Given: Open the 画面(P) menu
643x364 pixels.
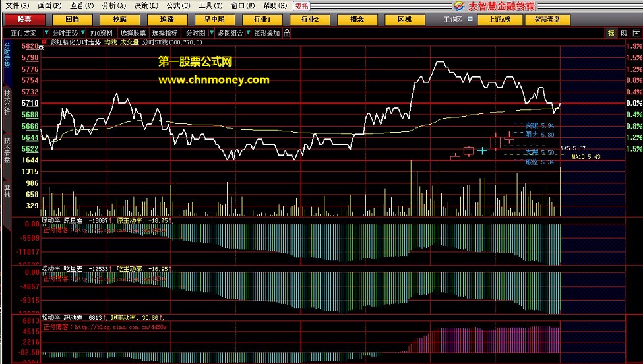Looking at the screenshot, I should (x=49, y=6).
